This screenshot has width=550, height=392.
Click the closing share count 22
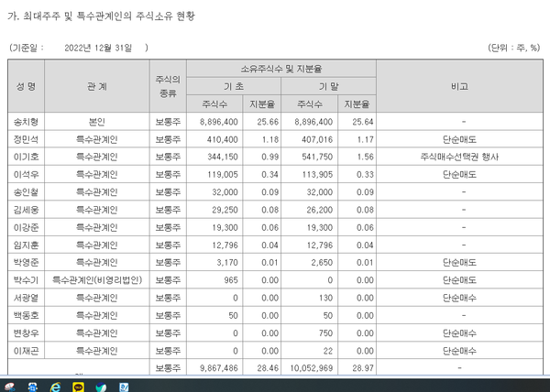click(x=328, y=351)
